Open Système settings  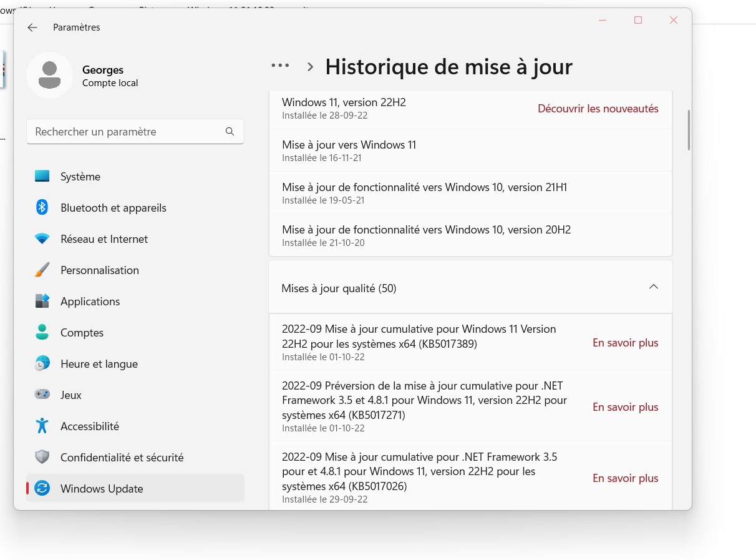tap(135, 177)
